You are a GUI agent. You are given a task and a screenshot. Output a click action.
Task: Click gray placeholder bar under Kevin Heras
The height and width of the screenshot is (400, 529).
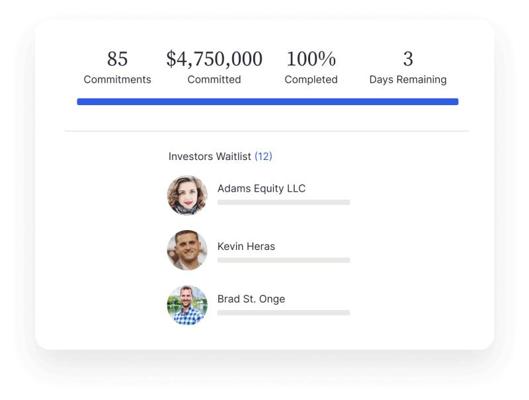(284, 260)
